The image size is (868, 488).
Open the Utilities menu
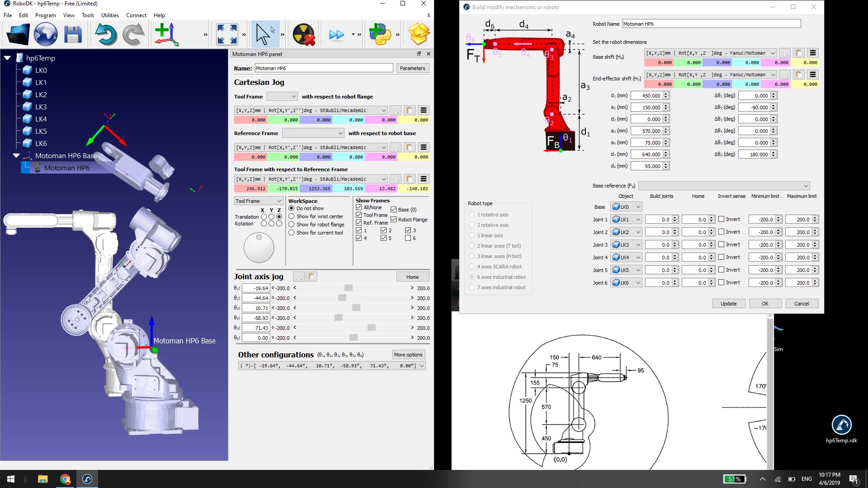pos(110,15)
